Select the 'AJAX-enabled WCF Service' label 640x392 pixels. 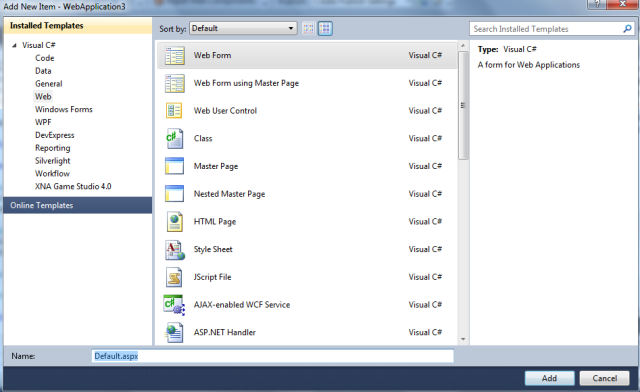(242, 305)
